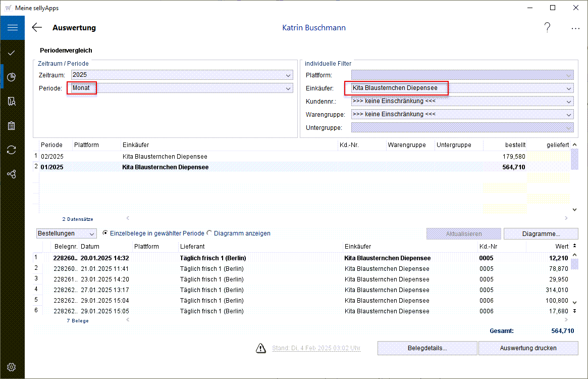Open the settings gear icon
588x379 pixels.
(x=12, y=367)
